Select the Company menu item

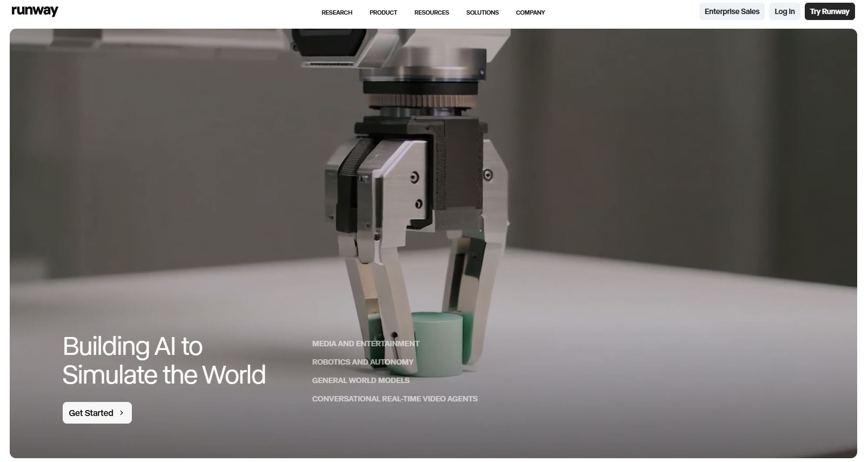pos(530,12)
